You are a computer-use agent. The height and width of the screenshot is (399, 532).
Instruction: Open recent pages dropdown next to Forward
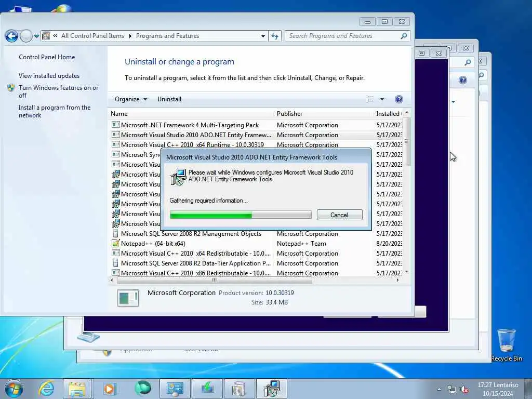[36, 36]
